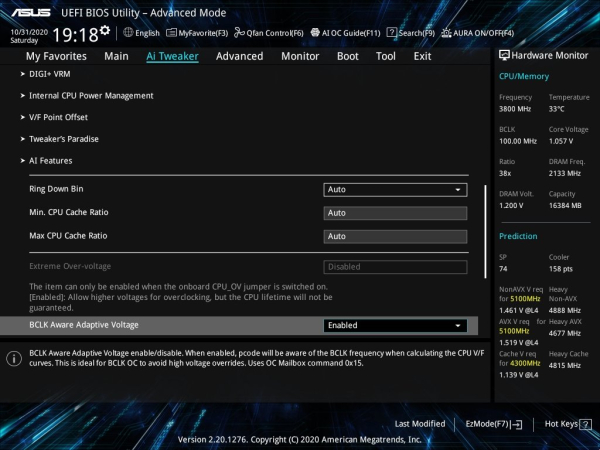Expand Internal CPU Power Management
Screen dimensions: 600x450
[91, 96]
